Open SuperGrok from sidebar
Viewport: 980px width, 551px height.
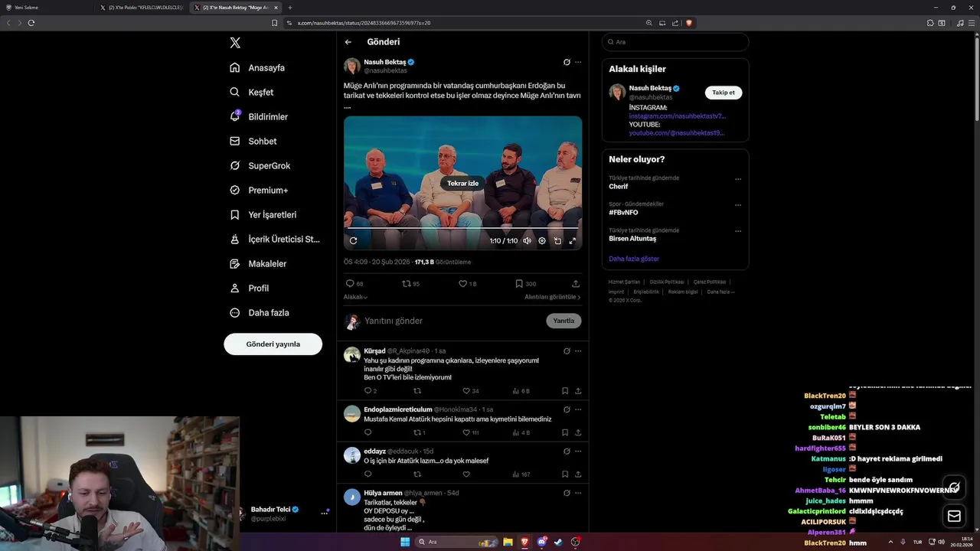point(260,165)
